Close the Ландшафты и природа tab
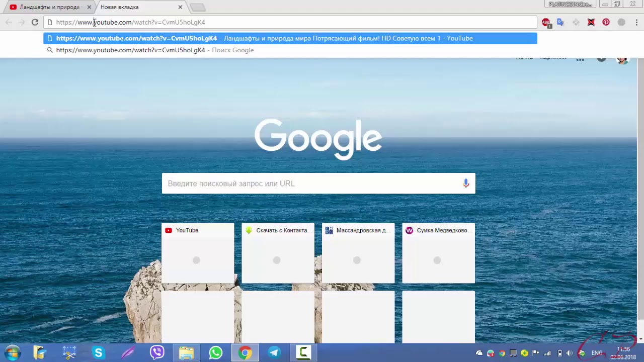 tap(89, 7)
